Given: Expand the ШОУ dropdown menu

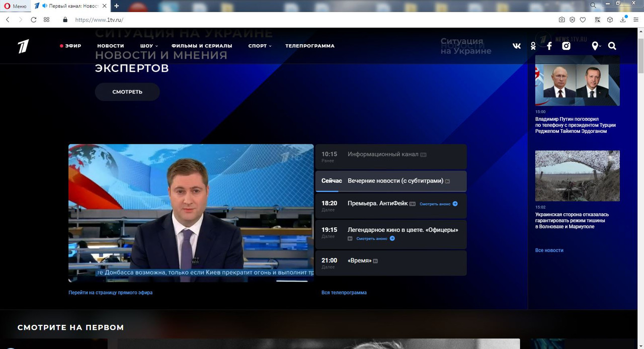Looking at the screenshot, I should coord(149,46).
